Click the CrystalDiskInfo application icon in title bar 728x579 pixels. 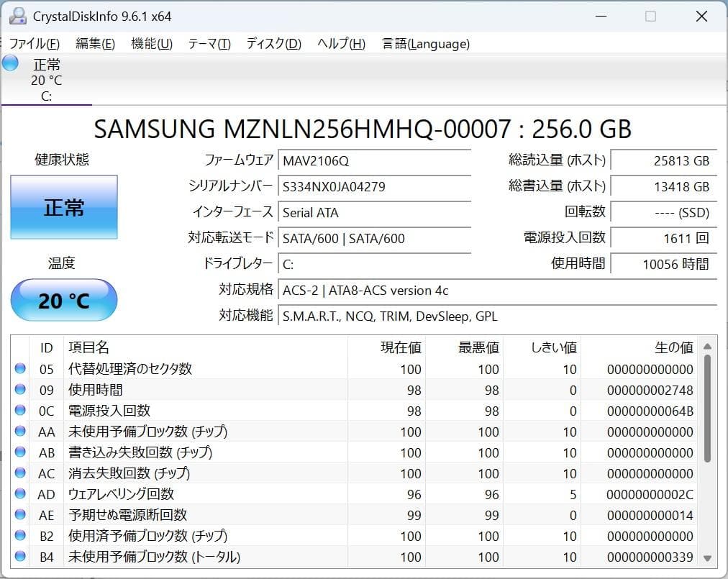[16, 16]
